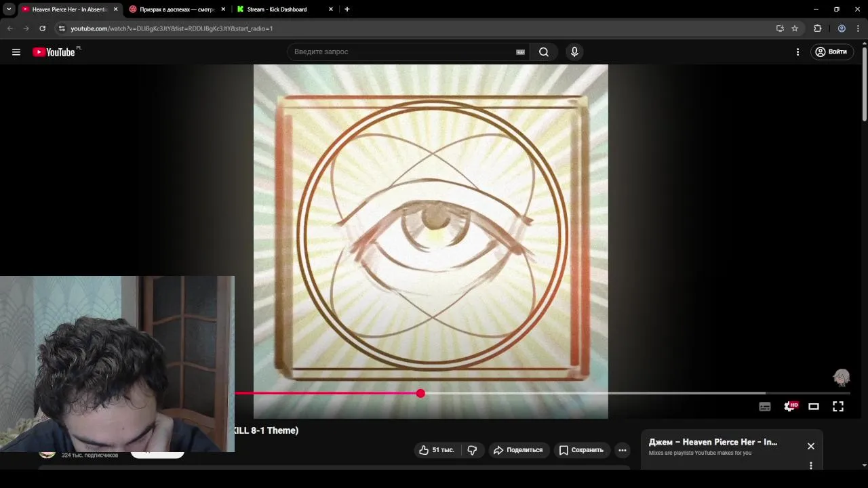Click the page vertical scrollbar thumb
868x488 pixels.
865,85
